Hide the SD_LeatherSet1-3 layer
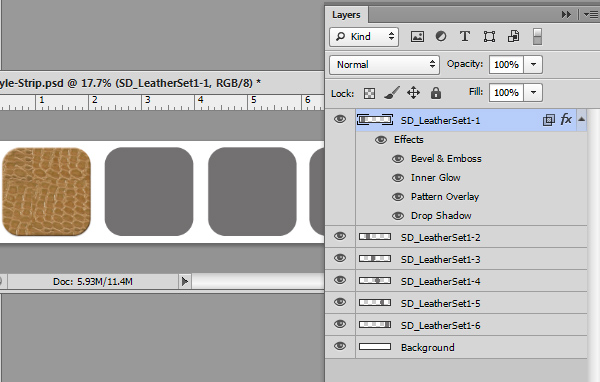Screen dimensions: 600x382 (x=340, y=258)
